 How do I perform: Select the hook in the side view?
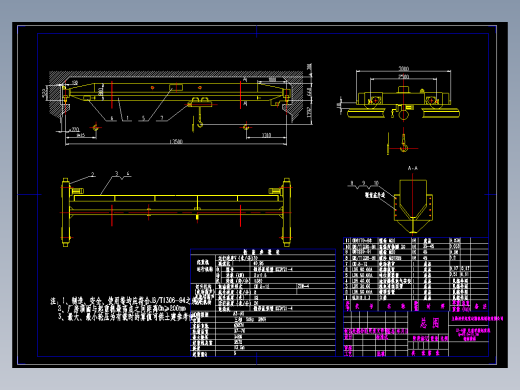404,142
